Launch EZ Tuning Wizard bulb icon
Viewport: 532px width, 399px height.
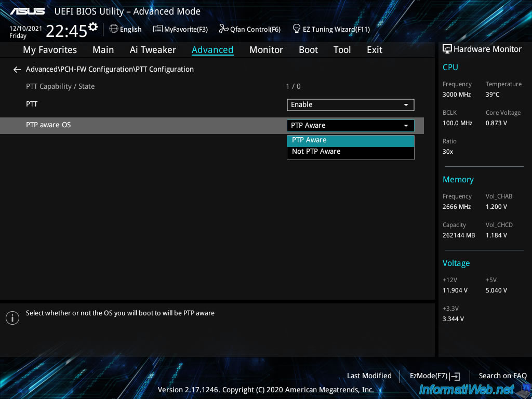[x=297, y=29]
